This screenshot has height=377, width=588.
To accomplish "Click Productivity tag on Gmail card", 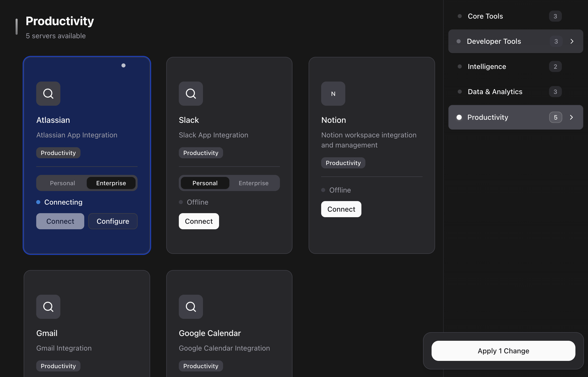I will pos(58,366).
